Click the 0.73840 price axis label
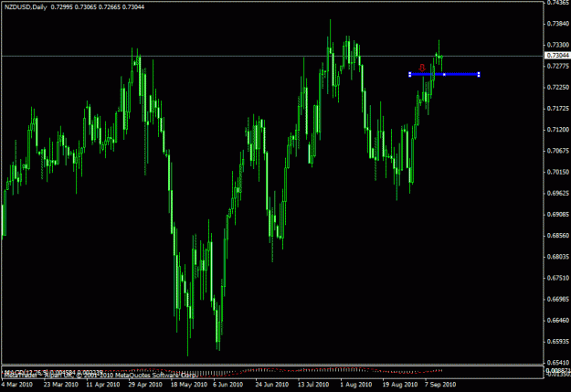 (558, 24)
